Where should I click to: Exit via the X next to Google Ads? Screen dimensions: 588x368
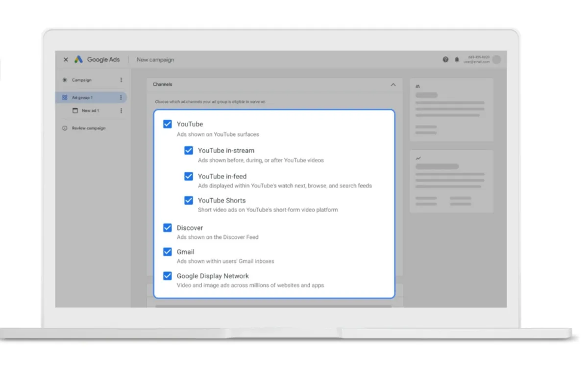click(x=66, y=59)
